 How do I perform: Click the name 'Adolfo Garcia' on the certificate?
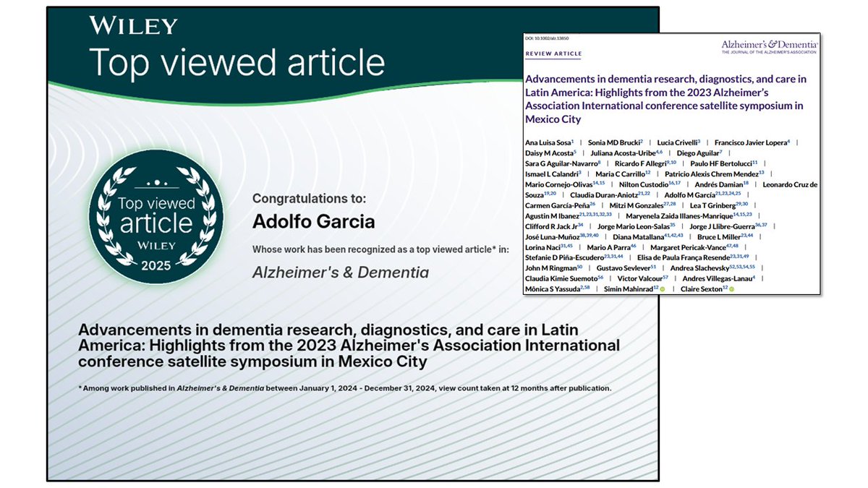pos(313,221)
